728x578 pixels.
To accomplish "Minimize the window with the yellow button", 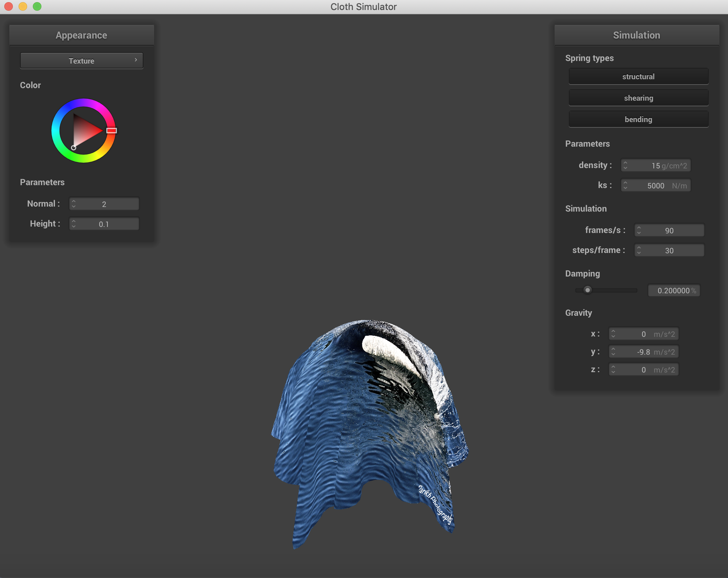I will (23, 6).
